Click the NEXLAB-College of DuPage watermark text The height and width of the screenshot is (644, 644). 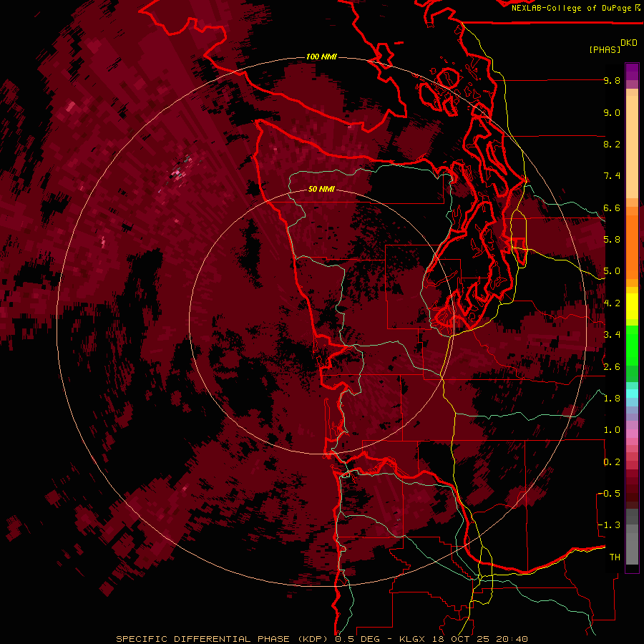[571, 8]
